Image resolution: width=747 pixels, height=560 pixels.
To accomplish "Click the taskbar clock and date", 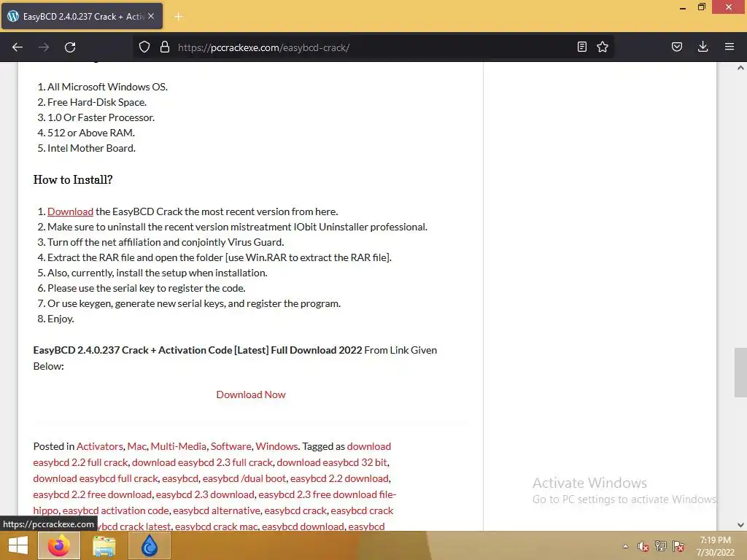I will tap(715, 546).
